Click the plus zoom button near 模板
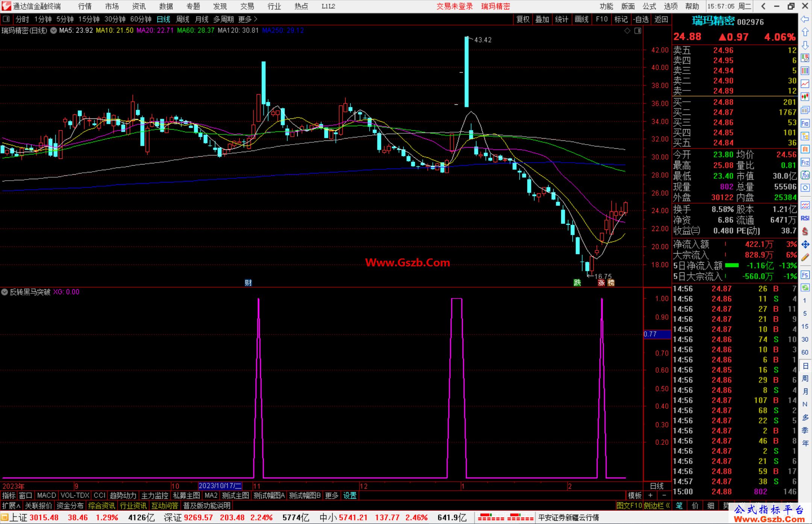The image size is (812, 524). click(x=650, y=495)
